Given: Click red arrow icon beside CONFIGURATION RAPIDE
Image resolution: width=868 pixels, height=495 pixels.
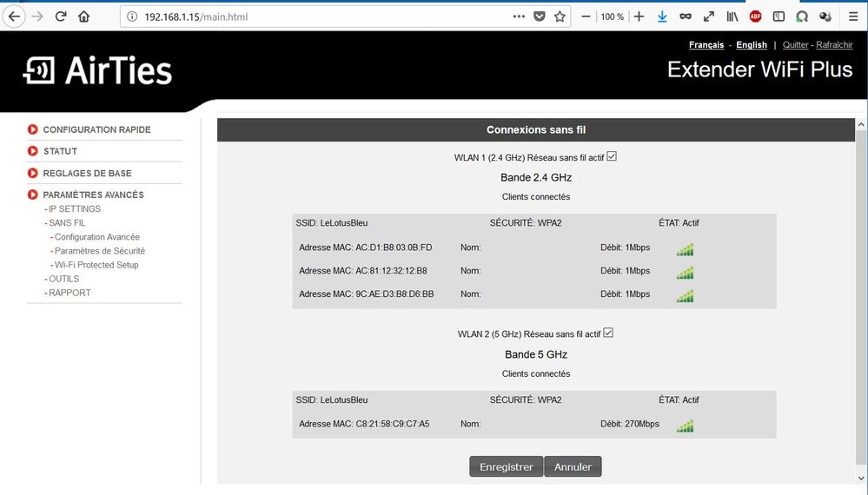Looking at the screenshot, I should pyautogui.click(x=33, y=129).
